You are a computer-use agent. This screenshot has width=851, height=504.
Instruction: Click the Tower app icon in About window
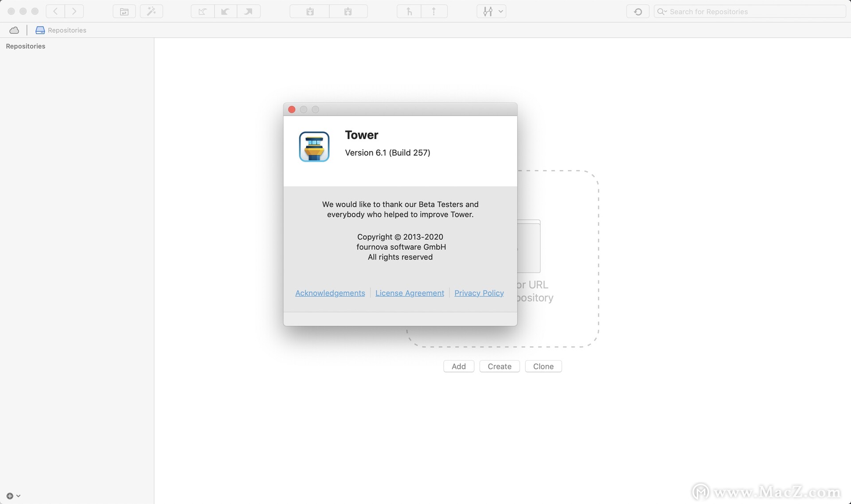pos(314,147)
